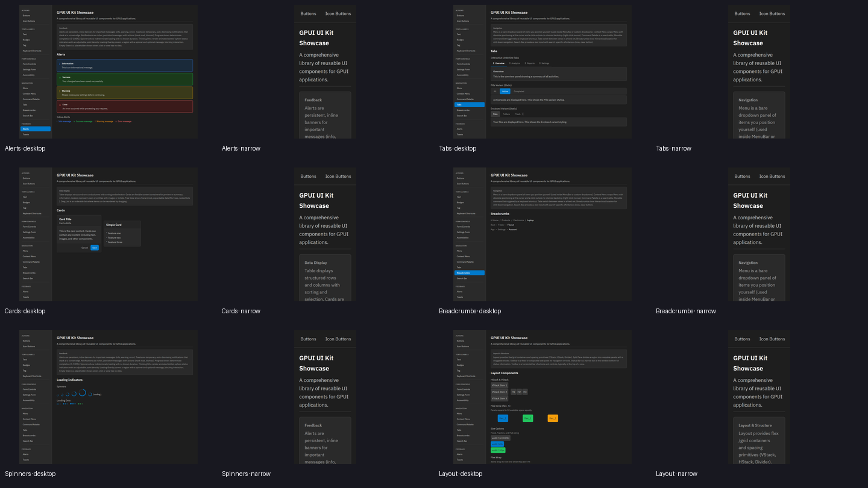The width and height of the screenshot is (868, 488).
Task: Open Icon Buttons tab in Alerts narrow view
Action: [338, 14]
